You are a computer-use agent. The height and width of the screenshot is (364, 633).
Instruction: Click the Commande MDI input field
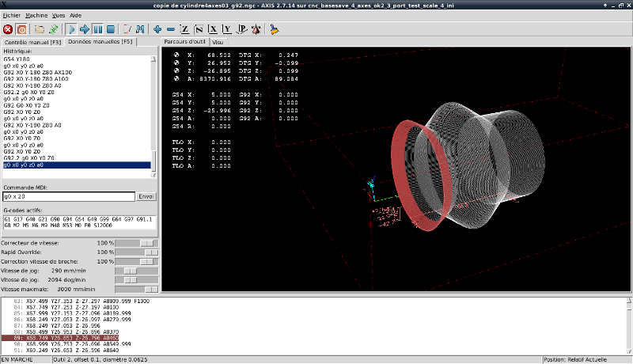coord(68,196)
